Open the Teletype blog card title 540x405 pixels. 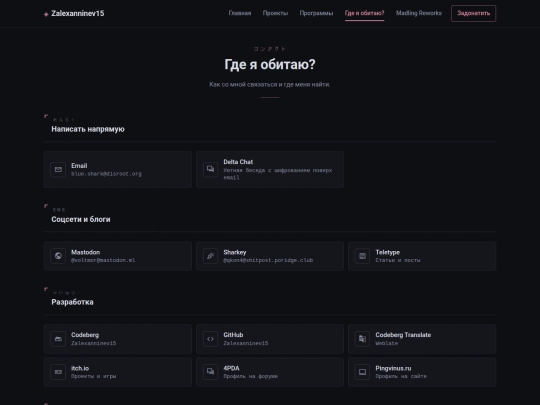(387, 252)
